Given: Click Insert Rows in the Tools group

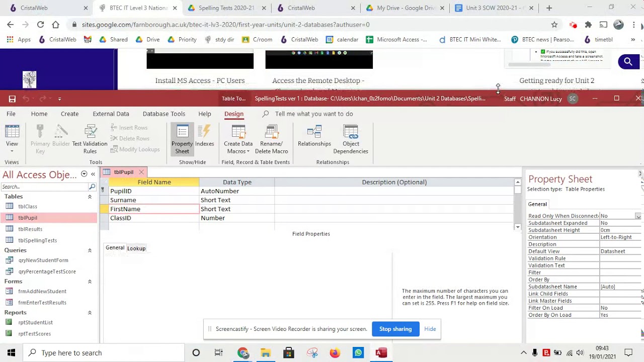Looking at the screenshot, I should point(129,128).
